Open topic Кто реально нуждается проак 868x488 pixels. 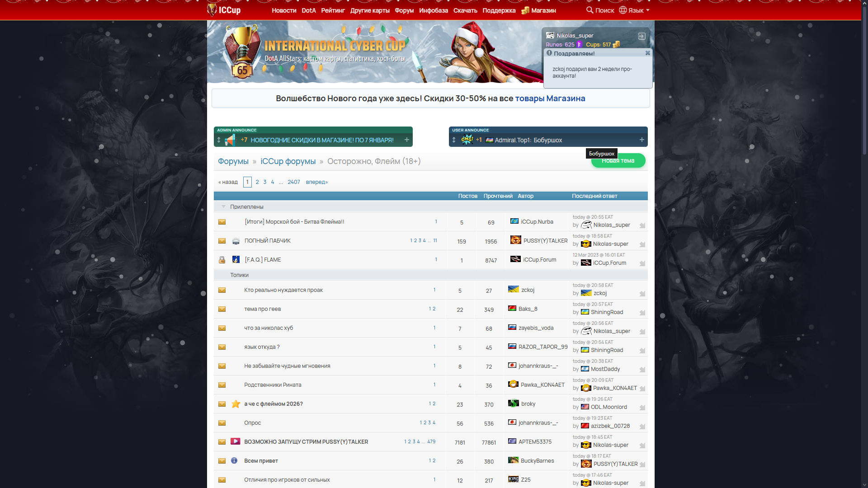point(283,290)
